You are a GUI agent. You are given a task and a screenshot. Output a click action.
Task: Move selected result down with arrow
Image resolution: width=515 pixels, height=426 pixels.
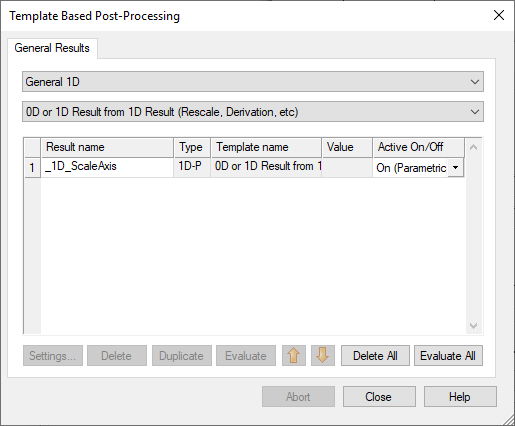(323, 356)
